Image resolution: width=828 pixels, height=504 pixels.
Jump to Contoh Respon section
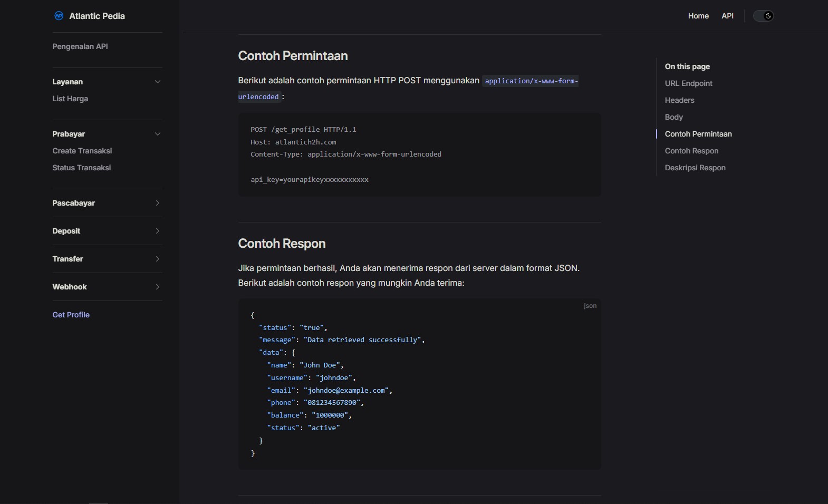(x=691, y=151)
